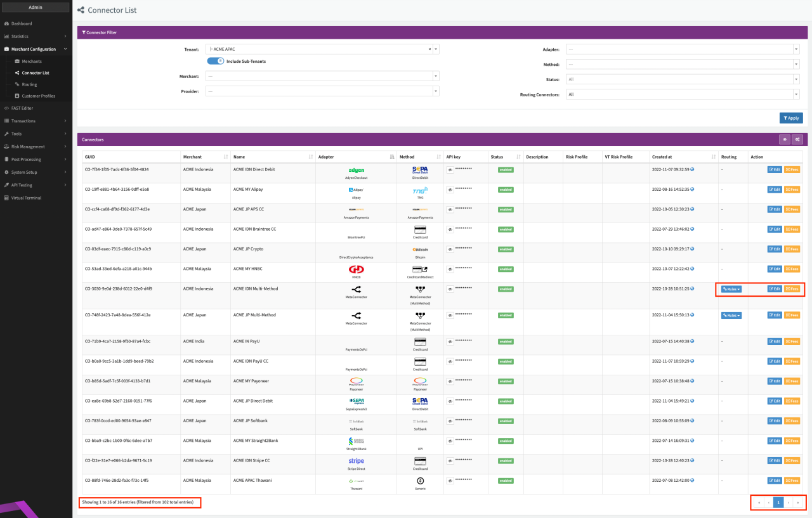Toggle the Include Sub-Tenants switch

[216, 61]
